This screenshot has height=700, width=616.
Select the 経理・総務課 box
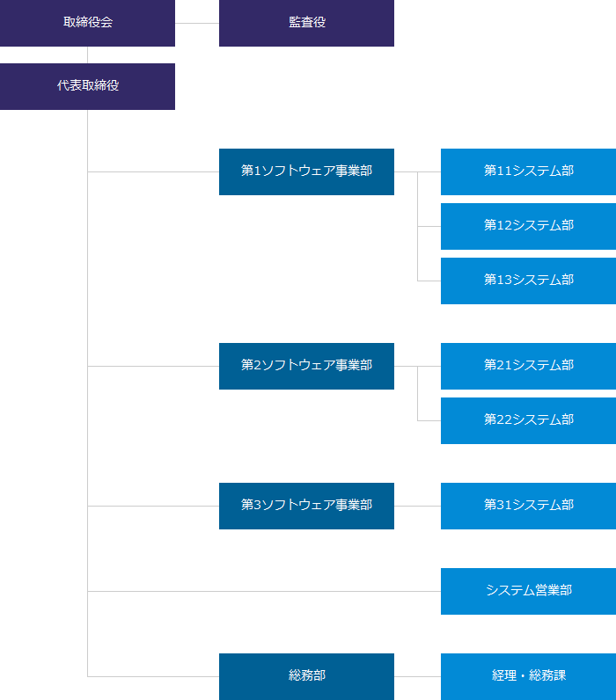(x=529, y=677)
